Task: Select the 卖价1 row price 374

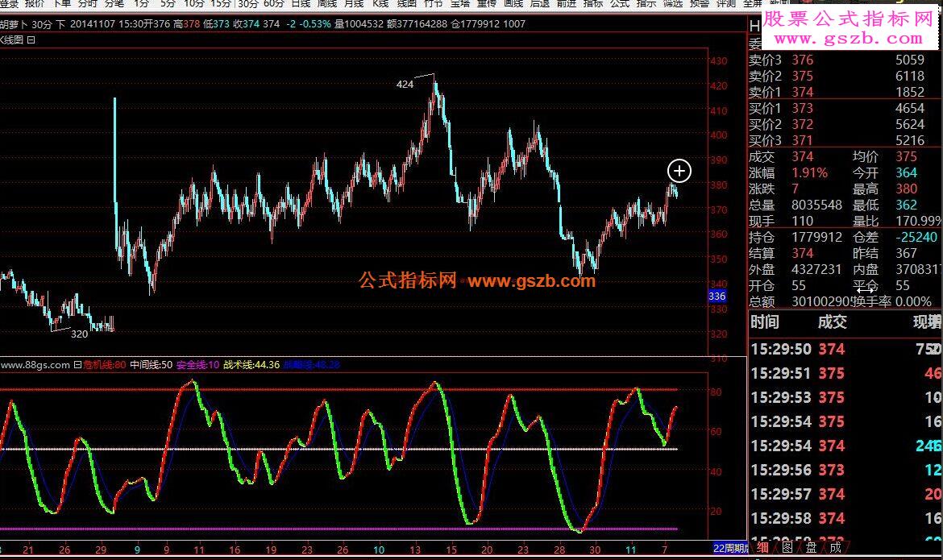Action: tap(802, 92)
